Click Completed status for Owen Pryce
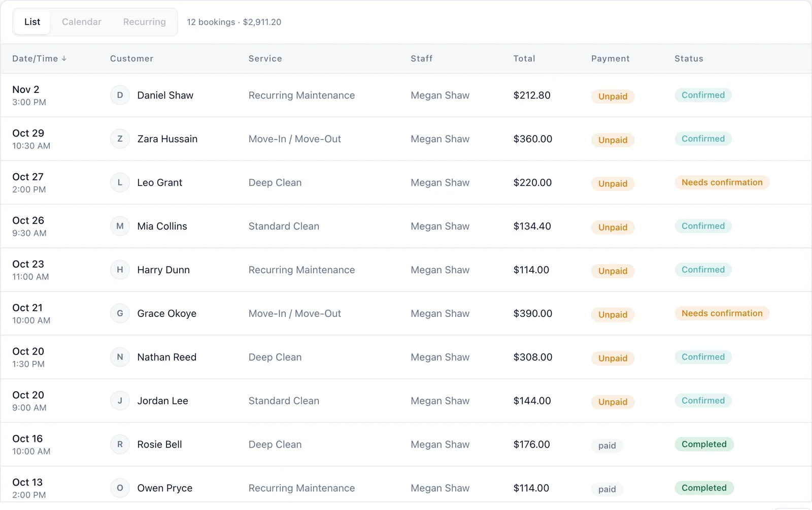 704,488
